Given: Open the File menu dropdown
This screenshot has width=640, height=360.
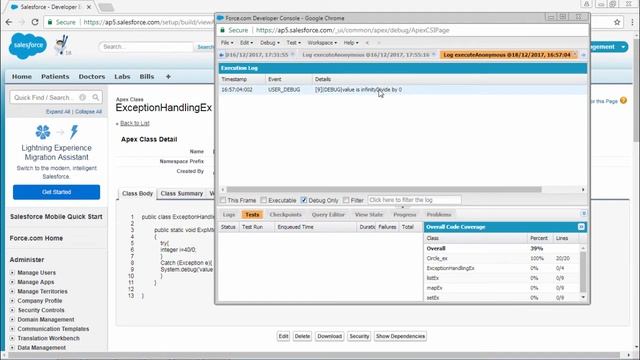Looking at the screenshot, I should point(227,42).
